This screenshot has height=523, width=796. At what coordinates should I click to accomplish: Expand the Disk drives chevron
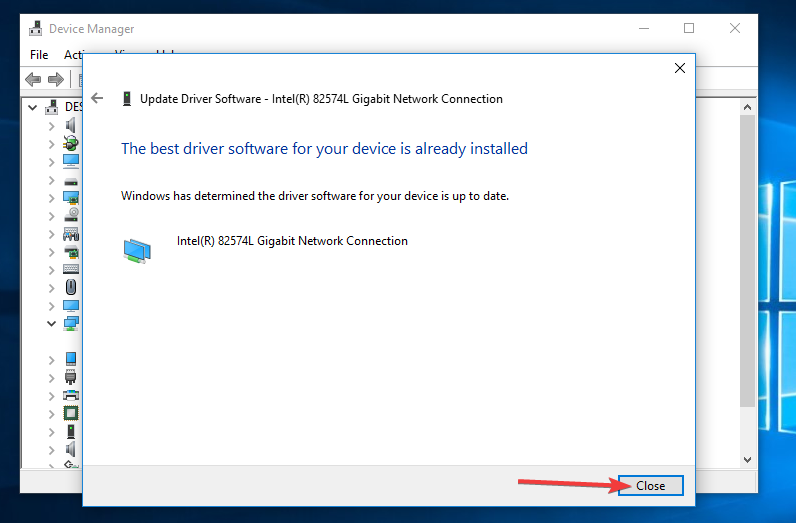tap(51, 180)
